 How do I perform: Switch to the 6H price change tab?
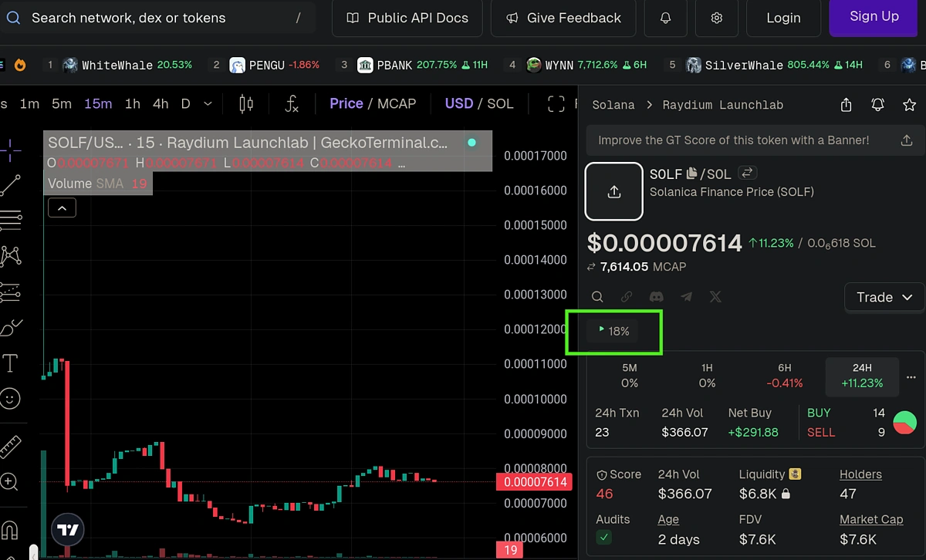(785, 376)
